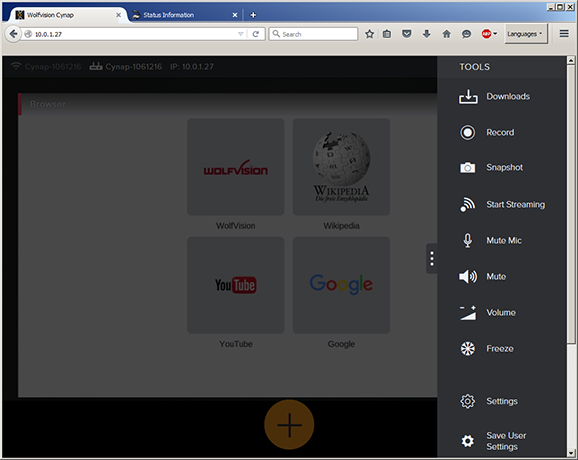
Task: Click the Save User Settings icon
Action: click(468, 441)
